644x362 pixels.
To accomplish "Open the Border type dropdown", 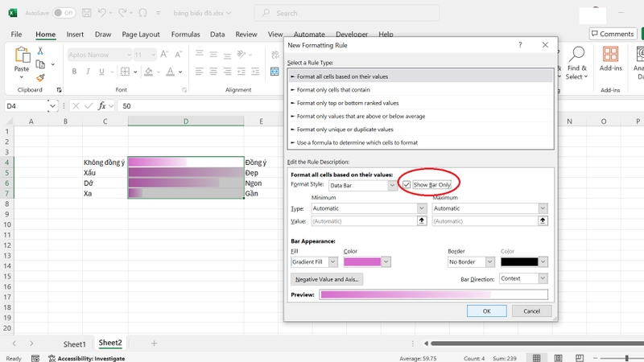I will (x=489, y=262).
